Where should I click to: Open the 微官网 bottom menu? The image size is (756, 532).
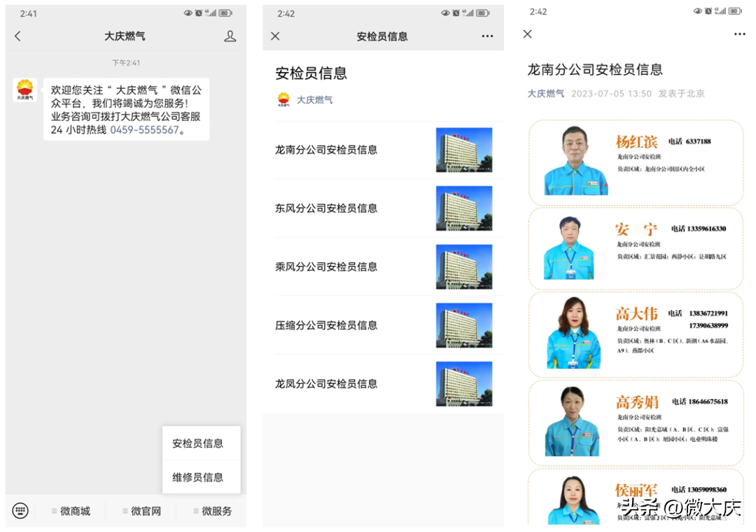click(141, 511)
